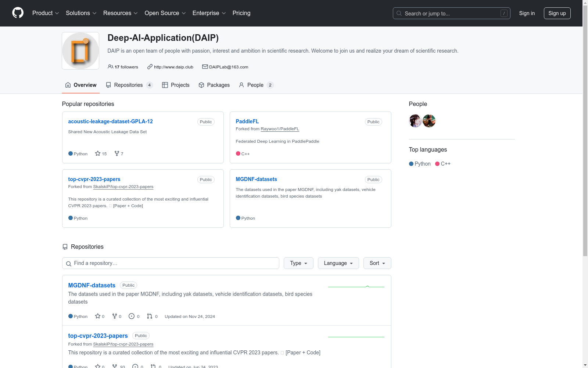The width and height of the screenshot is (588, 368).
Task: Click the first member avatar under People
Action: (x=415, y=121)
